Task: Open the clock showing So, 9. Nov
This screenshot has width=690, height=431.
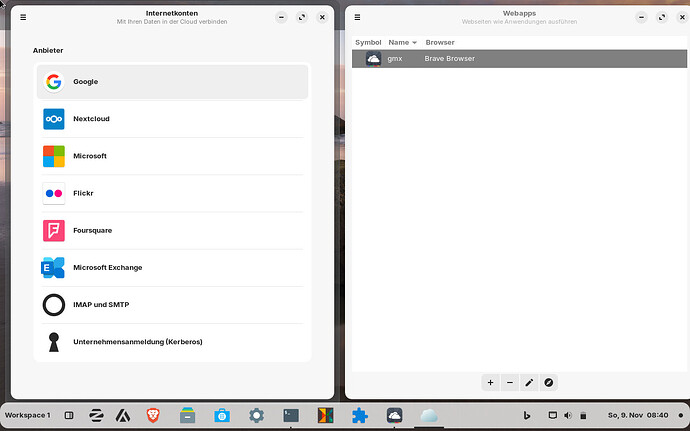Action: pyautogui.click(x=638, y=415)
